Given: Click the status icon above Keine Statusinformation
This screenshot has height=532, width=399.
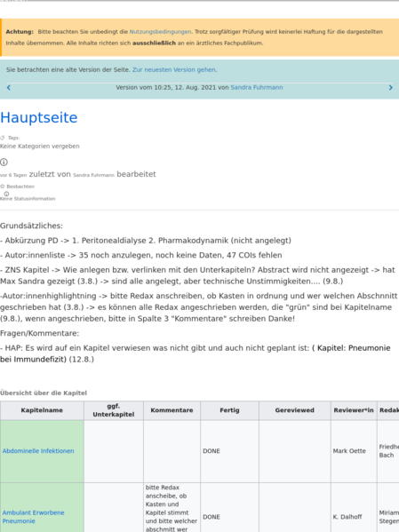Looking at the screenshot, I should point(6,194).
